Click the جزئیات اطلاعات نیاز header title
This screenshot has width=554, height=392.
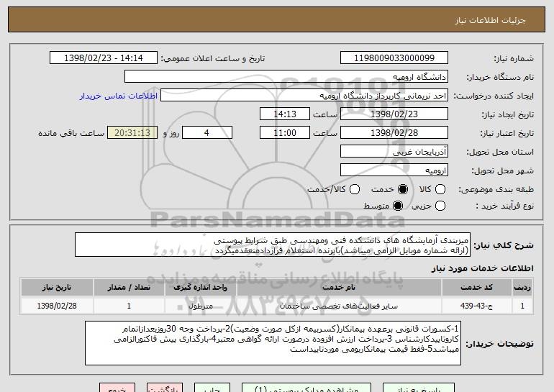(x=490, y=20)
